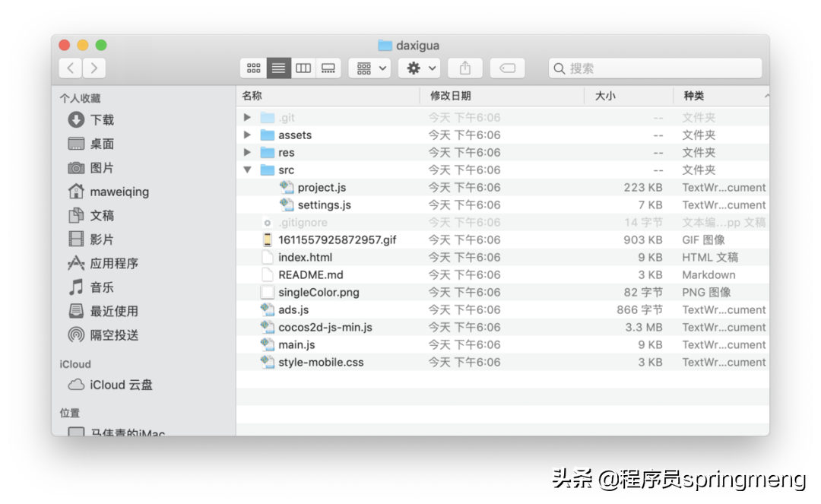Viewport: 821px width, 504px height.
Task: Switch to icon view
Action: tap(253, 68)
